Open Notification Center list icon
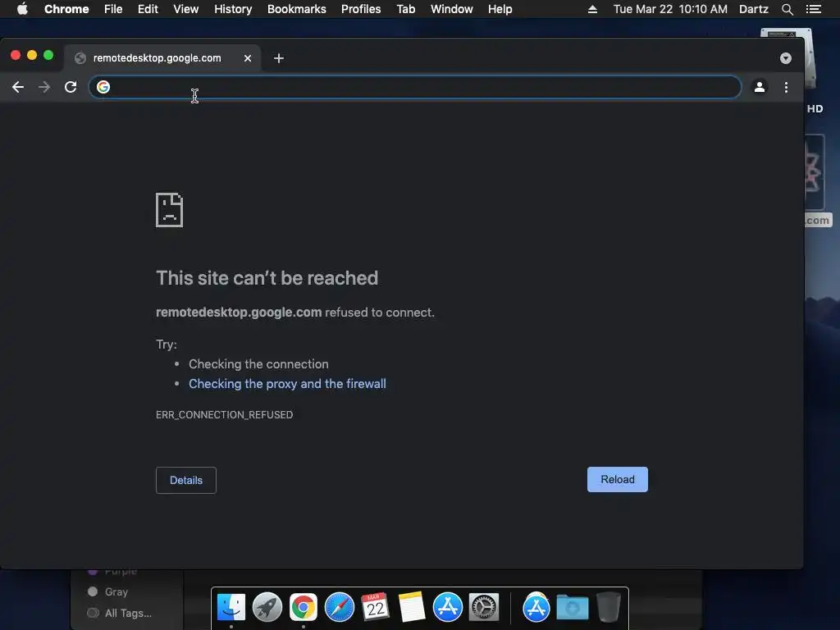Image resolution: width=840 pixels, height=630 pixels. [813, 9]
